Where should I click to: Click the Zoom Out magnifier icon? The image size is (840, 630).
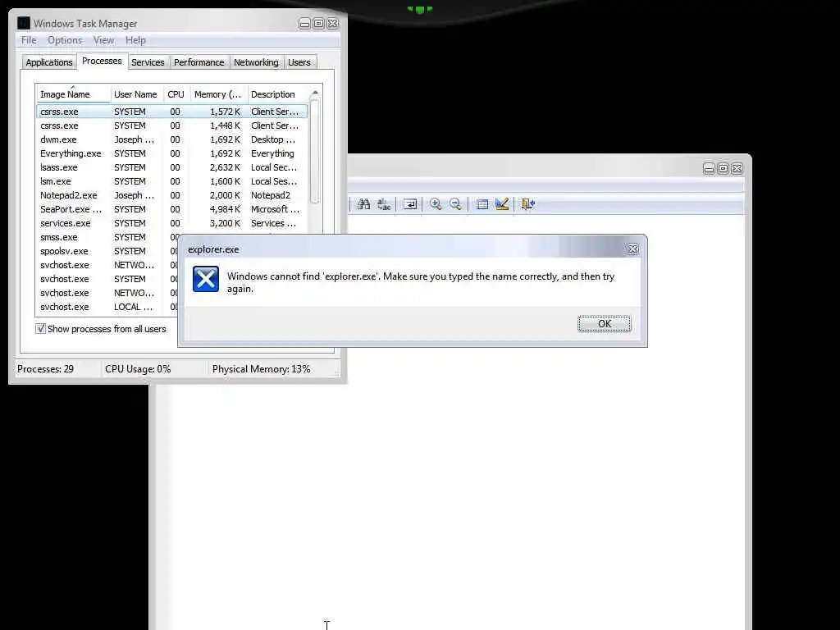tap(455, 204)
